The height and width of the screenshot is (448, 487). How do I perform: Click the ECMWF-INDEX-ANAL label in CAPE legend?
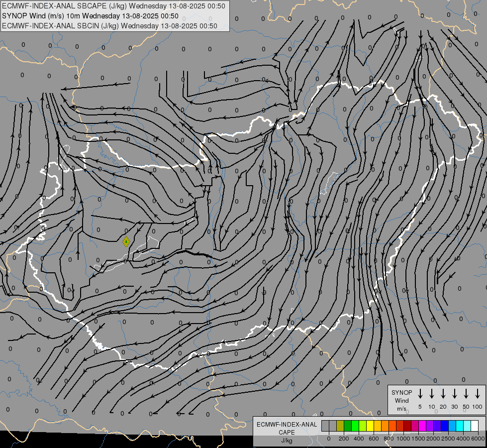tap(287, 425)
